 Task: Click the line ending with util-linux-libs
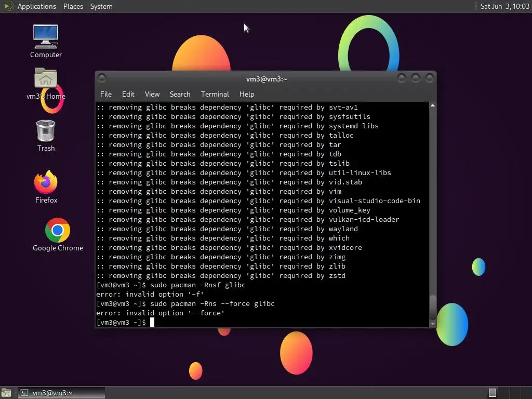tap(244, 172)
